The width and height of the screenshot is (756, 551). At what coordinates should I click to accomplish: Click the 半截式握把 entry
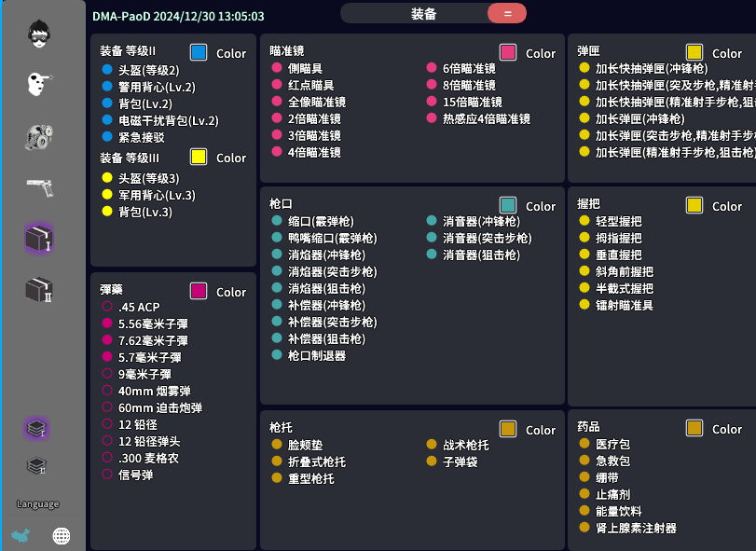point(625,288)
